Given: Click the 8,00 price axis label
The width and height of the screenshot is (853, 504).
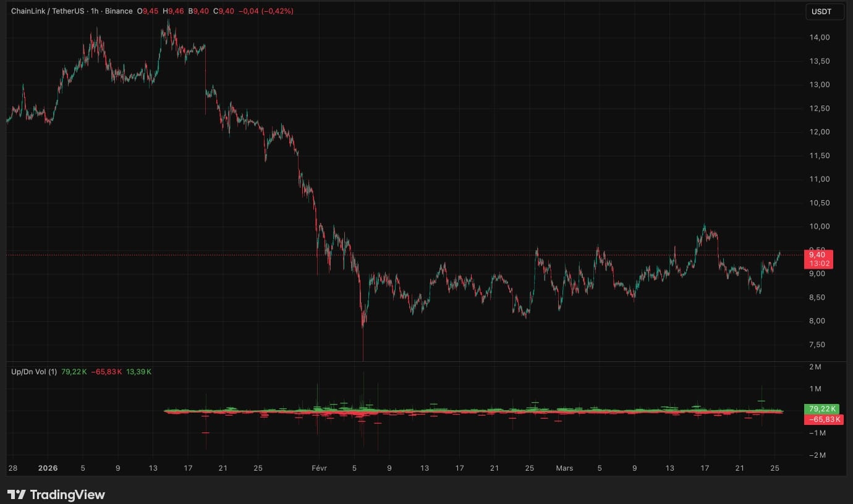Looking at the screenshot, I should coord(817,321).
